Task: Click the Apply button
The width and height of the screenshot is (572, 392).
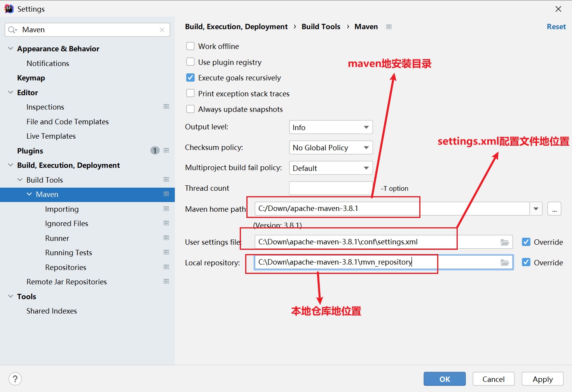Action: tap(542, 379)
